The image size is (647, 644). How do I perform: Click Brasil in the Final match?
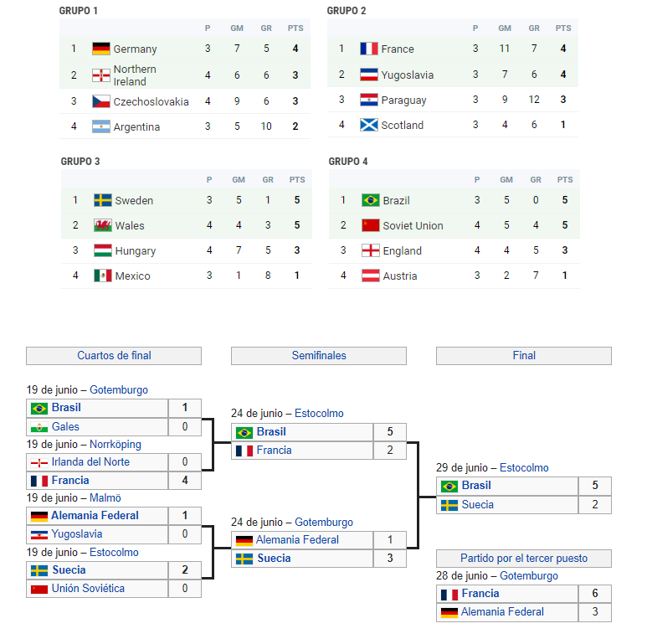(x=476, y=486)
